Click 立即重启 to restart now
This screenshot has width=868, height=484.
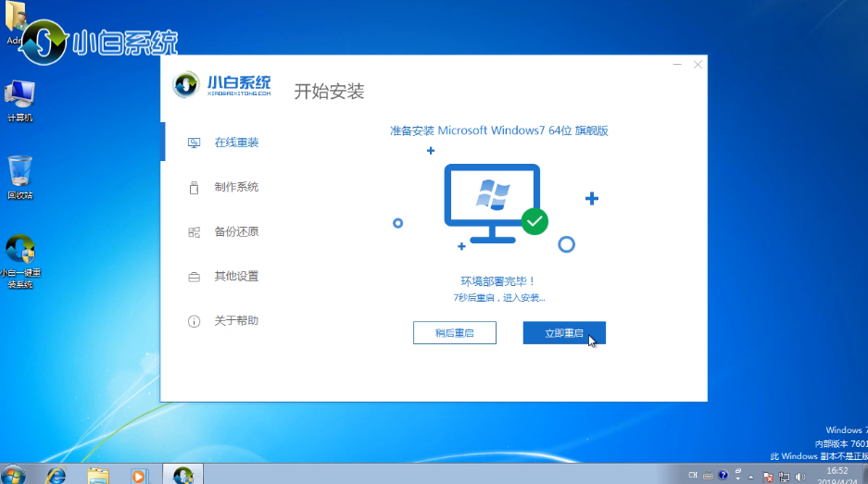click(x=564, y=333)
